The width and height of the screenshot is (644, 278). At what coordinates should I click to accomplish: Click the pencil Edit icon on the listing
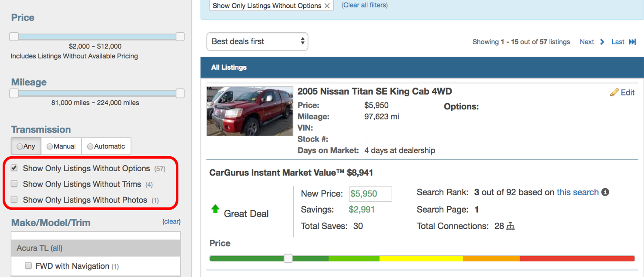point(614,92)
